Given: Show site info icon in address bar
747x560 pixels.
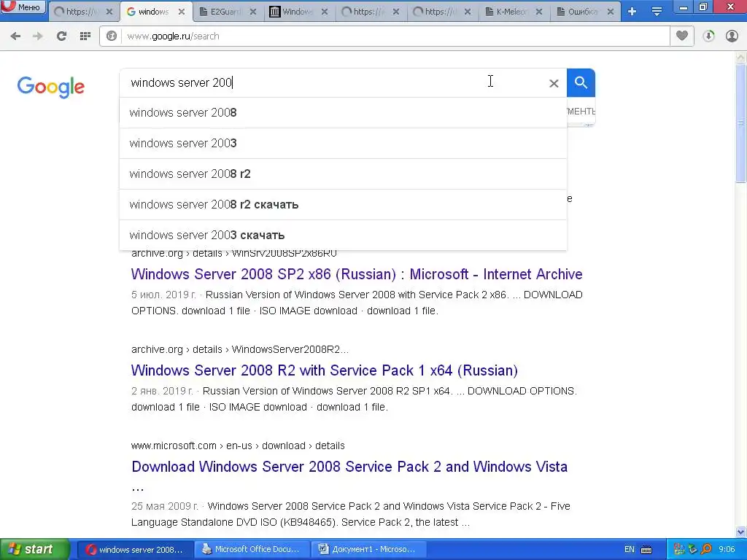Looking at the screenshot, I should (x=112, y=36).
